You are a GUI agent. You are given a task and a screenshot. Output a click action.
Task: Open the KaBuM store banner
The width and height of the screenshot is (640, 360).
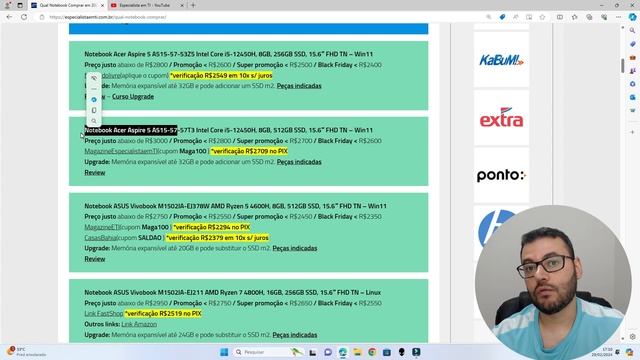click(x=501, y=60)
